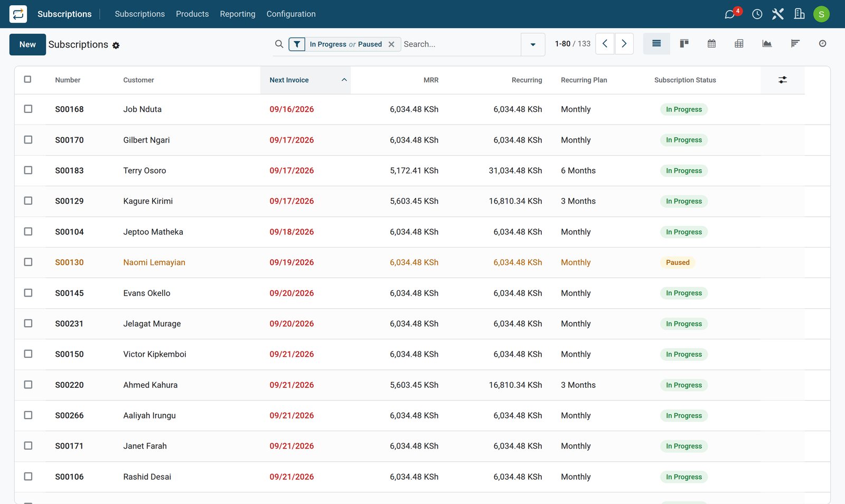This screenshot has width=845, height=504.
Task: Click the 1-80 / 133 pager counter
Action: [x=572, y=44]
